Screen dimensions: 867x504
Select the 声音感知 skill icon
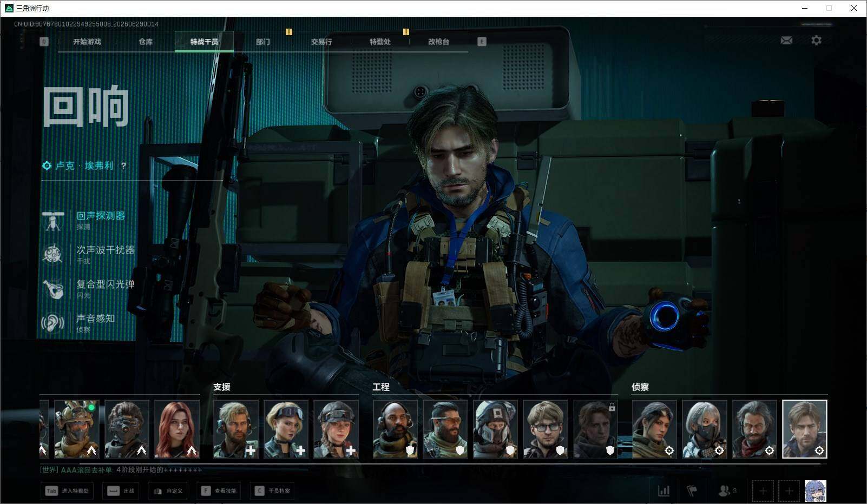click(53, 323)
